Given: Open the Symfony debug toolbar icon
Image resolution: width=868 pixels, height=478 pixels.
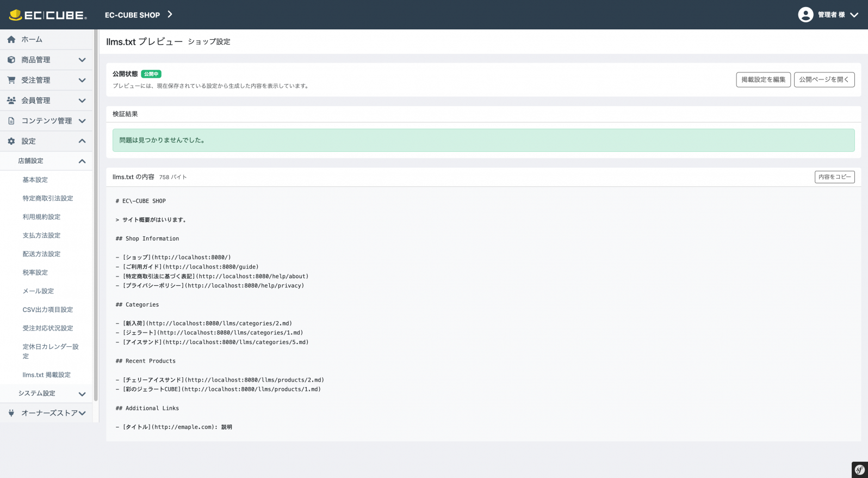Looking at the screenshot, I should point(860,470).
